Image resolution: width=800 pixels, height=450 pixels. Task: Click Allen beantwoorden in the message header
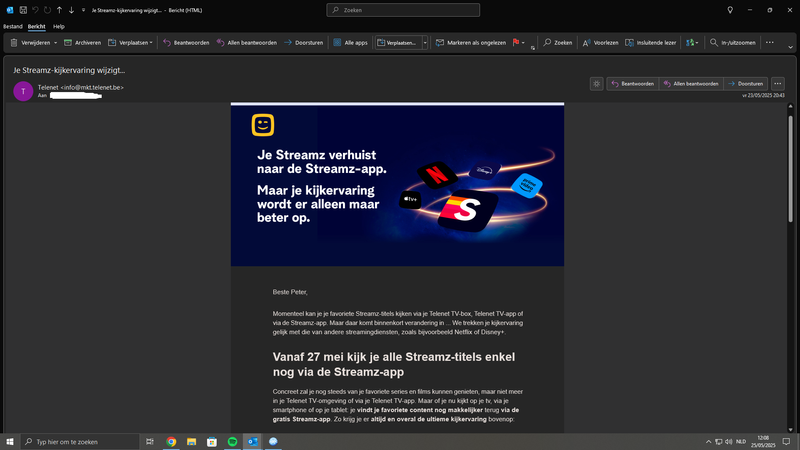[x=691, y=84]
